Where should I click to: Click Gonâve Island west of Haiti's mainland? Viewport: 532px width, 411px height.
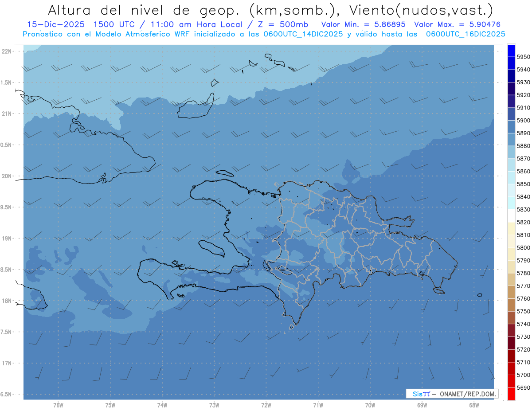[212, 248]
